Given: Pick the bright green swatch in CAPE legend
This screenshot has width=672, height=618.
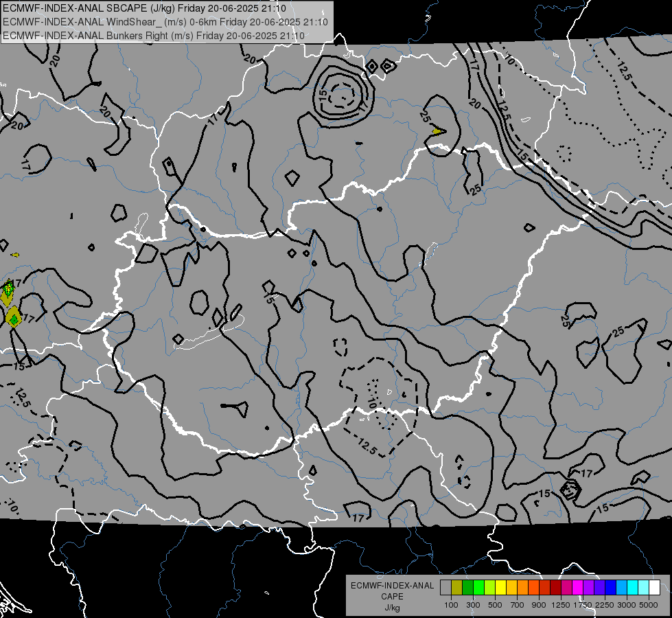Looking at the screenshot, I should tap(478, 588).
